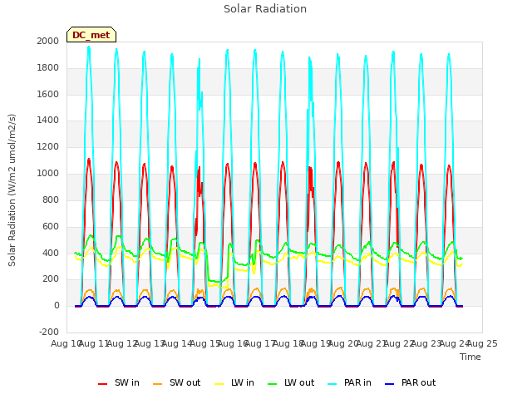Image resolution: width=532 pixels, height=399 pixels.
Task: Click the Aug 10 x-axis label
Action: [66, 343]
